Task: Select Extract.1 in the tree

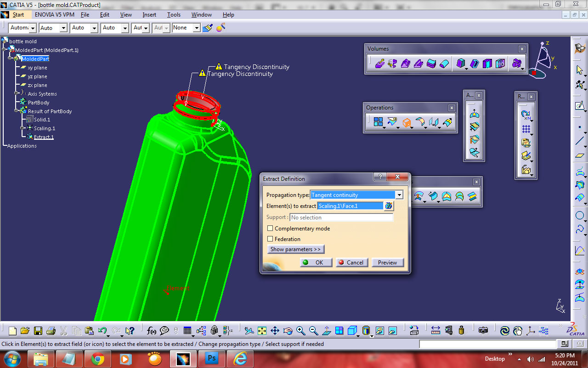Action: 44,137
